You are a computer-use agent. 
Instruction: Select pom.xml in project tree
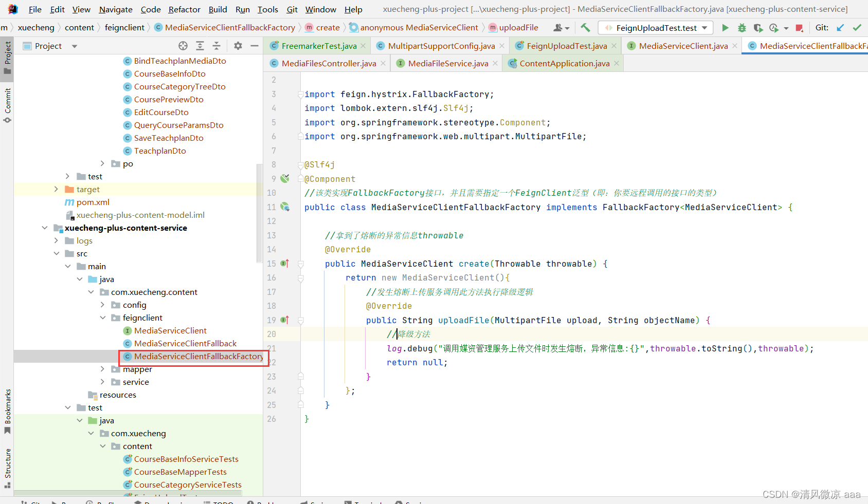click(93, 202)
